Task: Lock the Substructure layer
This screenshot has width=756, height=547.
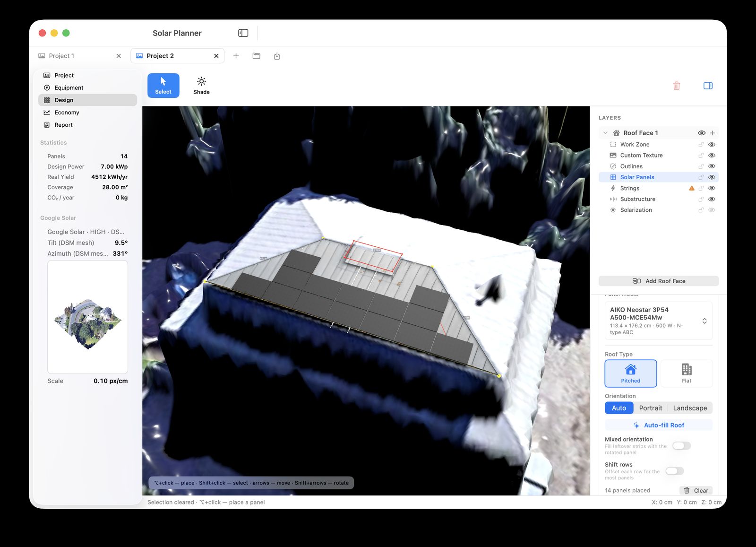Action: 701,199
